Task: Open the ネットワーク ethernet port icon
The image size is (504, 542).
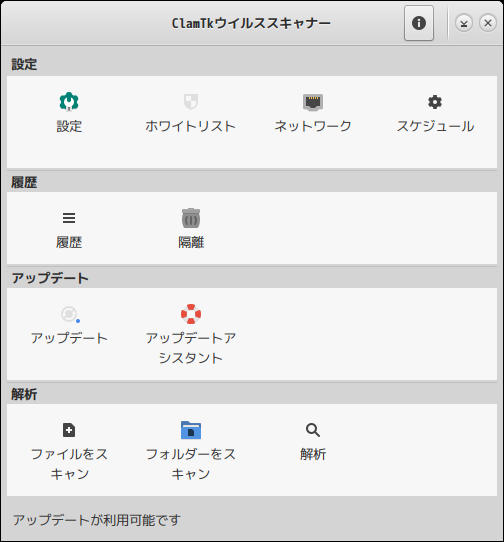Action: [313, 102]
